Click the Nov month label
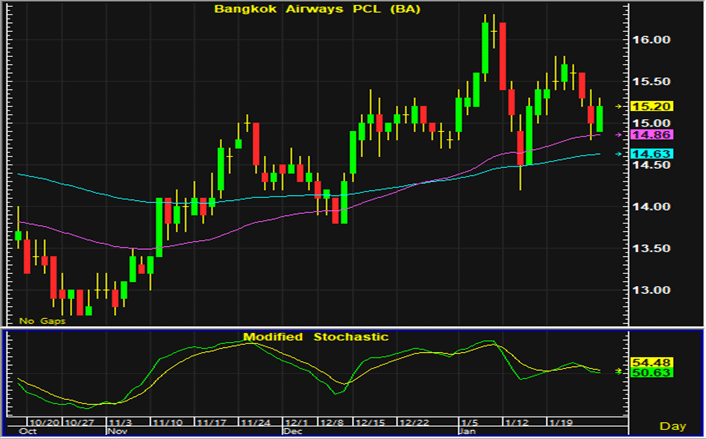 118,433
